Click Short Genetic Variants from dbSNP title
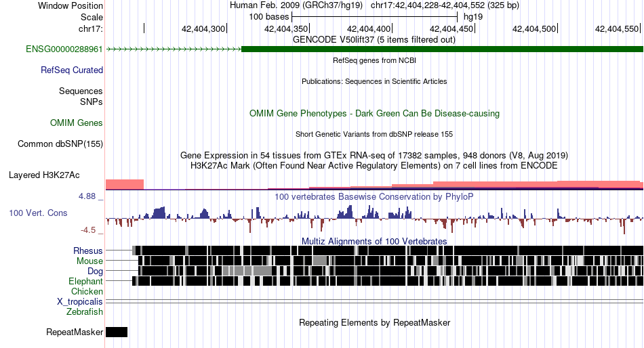The height and width of the screenshot is (348, 644). (x=374, y=134)
